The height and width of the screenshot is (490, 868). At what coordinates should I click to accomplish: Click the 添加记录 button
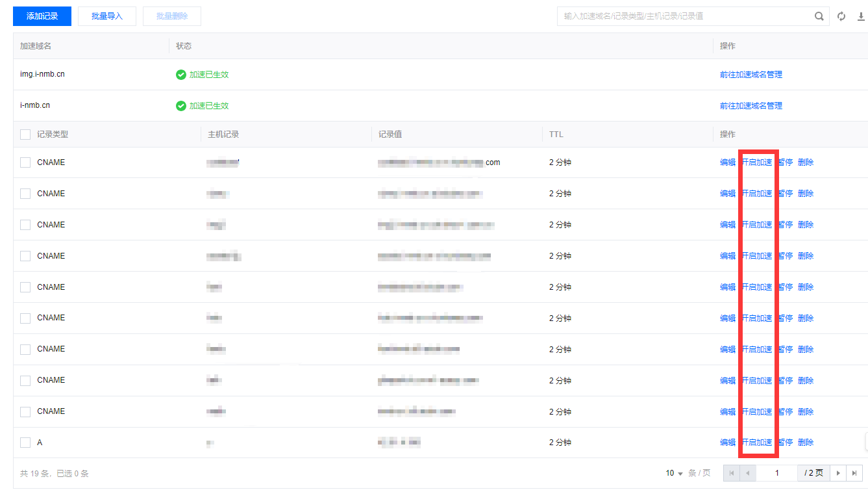(42, 16)
